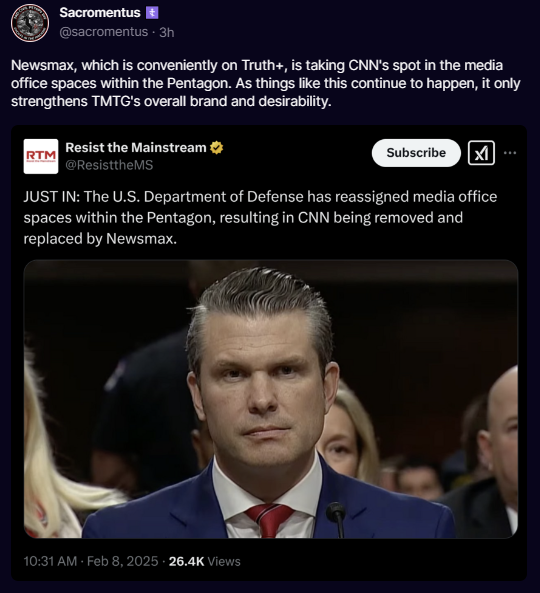540x593 pixels.
Task: Expand the three-dot more options menu
Action: 510,153
